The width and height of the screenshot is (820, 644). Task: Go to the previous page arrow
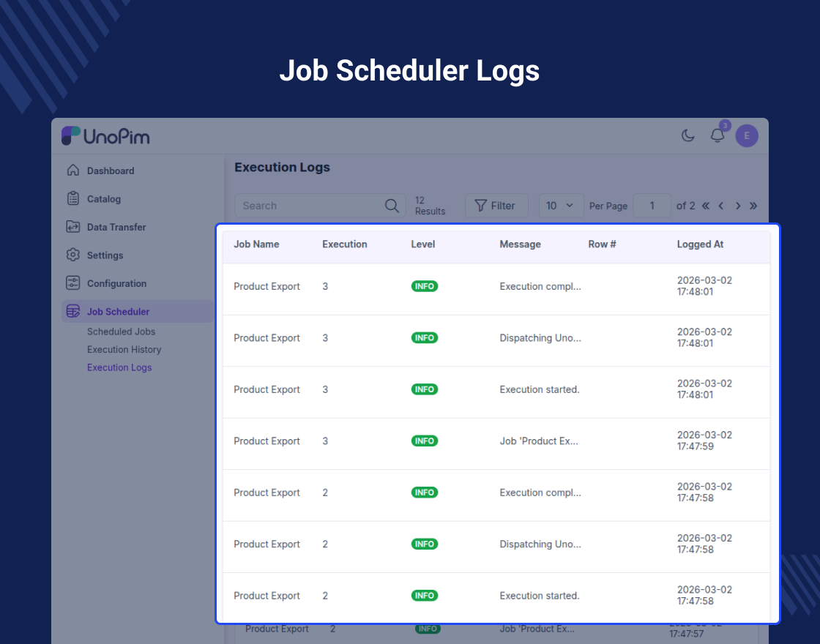(721, 206)
